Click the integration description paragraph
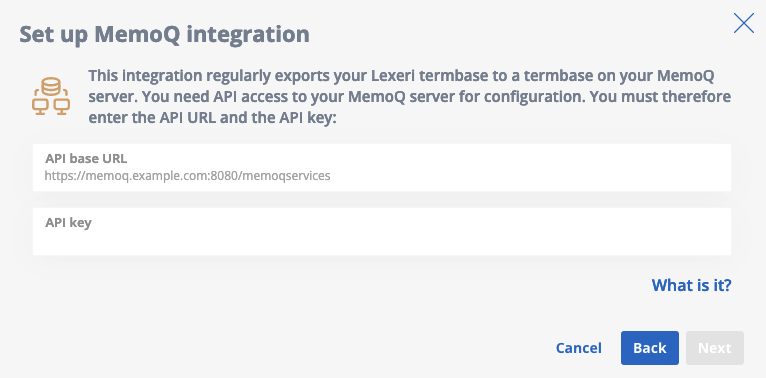 coord(409,97)
